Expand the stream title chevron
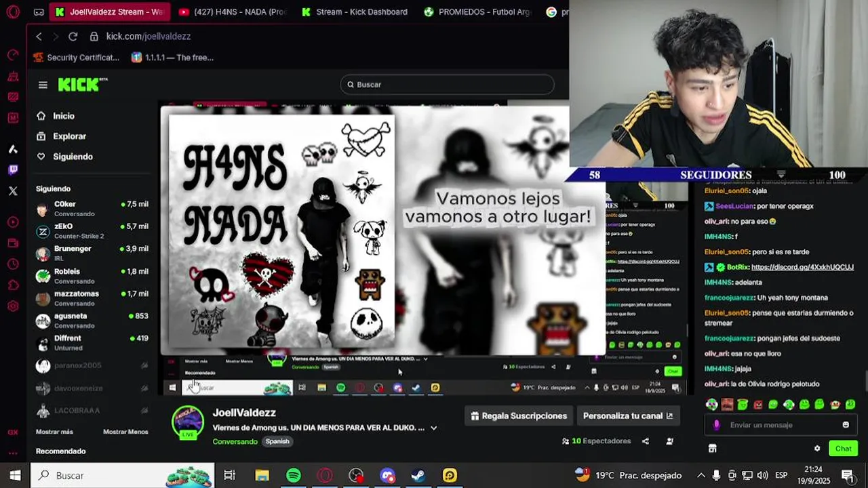The height and width of the screenshot is (488, 868). (434, 428)
